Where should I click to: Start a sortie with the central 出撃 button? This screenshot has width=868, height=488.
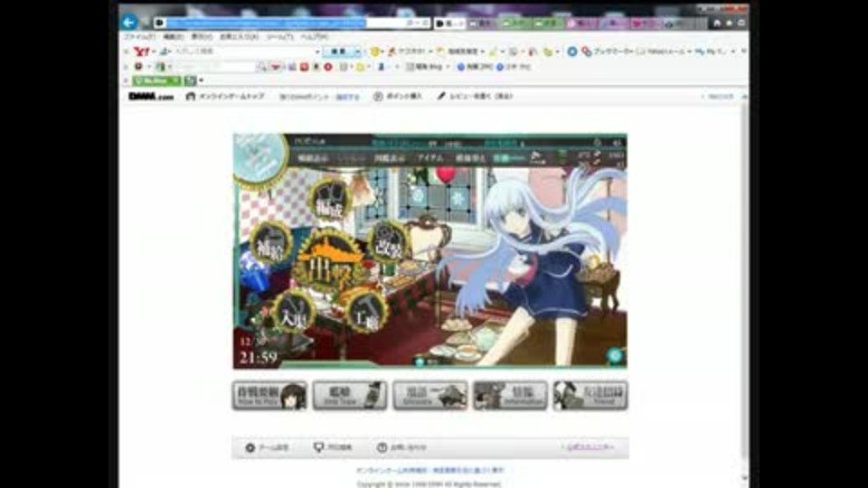(x=329, y=263)
